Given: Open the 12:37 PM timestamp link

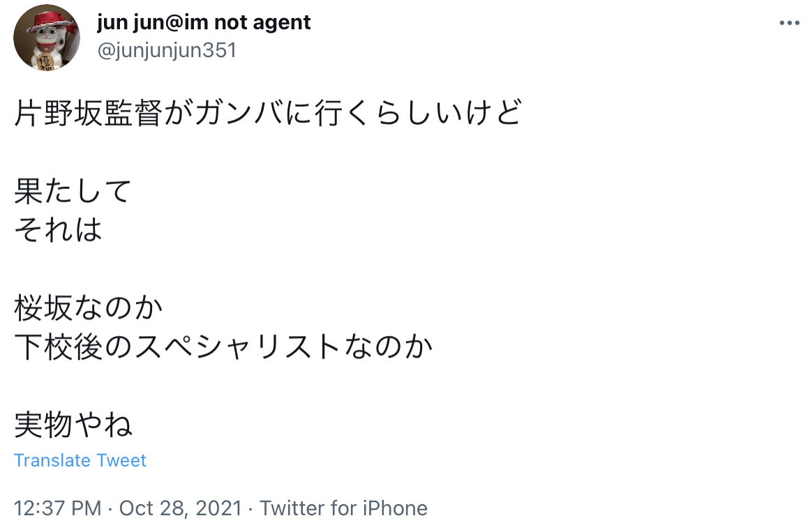Looking at the screenshot, I should click(x=57, y=508).
